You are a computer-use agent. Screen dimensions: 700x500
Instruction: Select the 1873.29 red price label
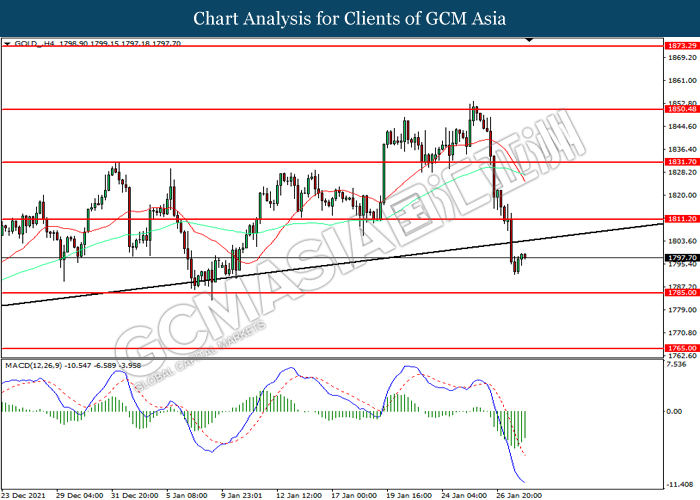point(682,46)
